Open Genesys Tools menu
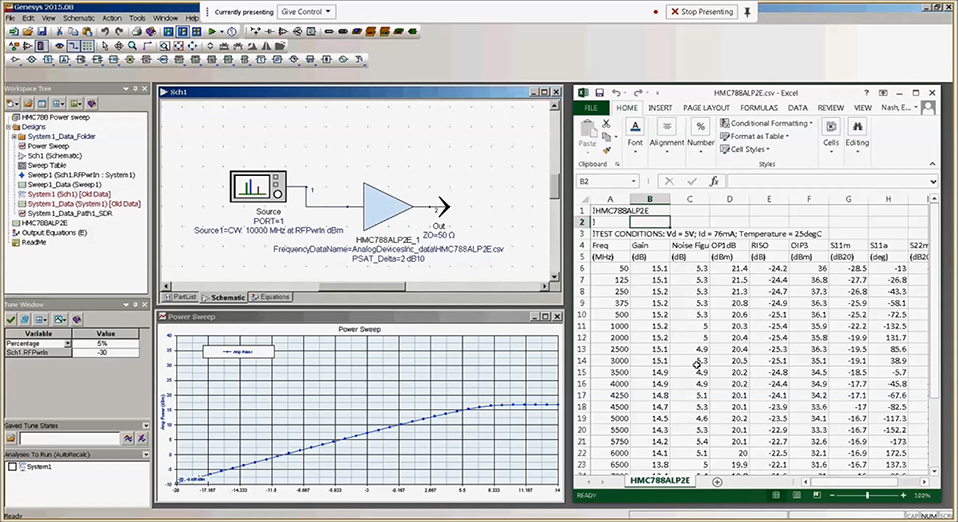Viewport: 958px width, 522px height. pos(137,18)
